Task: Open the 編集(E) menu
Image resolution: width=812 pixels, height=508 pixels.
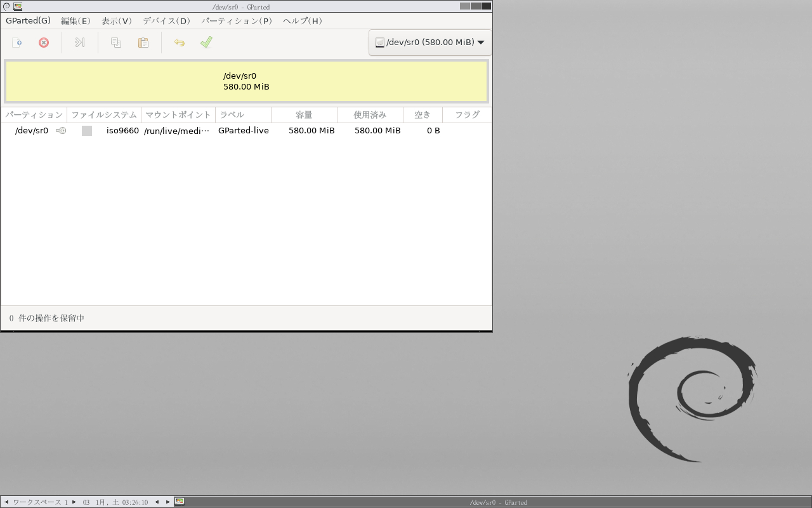Action: click(x=75, y=21)
